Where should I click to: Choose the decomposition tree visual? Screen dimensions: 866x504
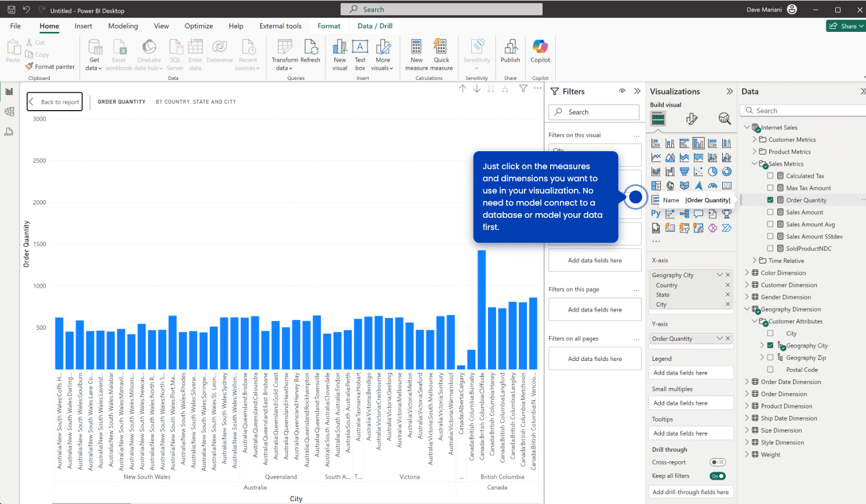click(685, 214)
